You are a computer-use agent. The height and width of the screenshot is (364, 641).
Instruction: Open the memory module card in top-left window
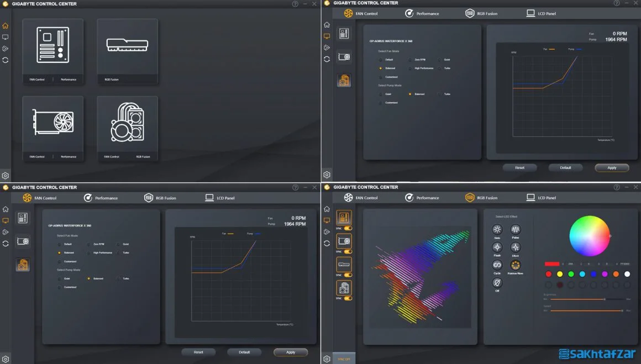(x=127, y=51)
